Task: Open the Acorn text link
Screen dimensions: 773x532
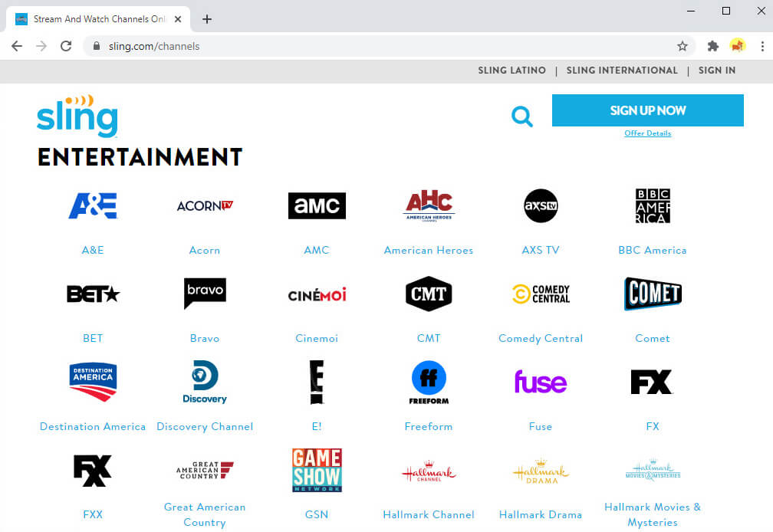Action: tap(205, 250)
